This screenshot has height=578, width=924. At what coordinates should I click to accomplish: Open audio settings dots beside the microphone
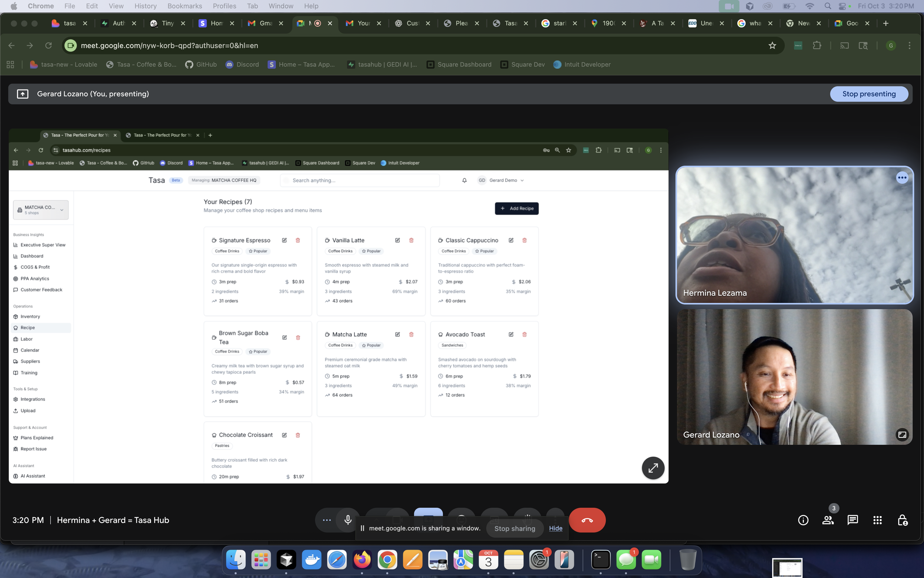327,520
